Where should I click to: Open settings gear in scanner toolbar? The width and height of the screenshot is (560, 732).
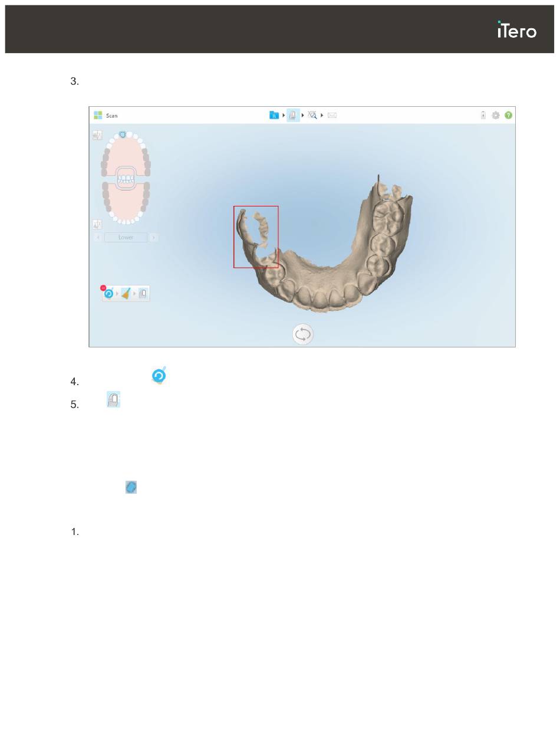(496, 116)
